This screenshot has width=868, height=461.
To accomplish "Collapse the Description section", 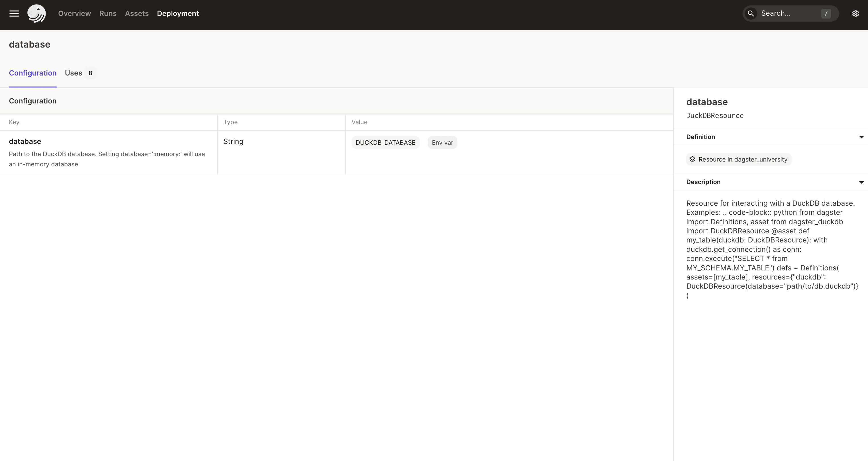I will pyautogui.click(x=862, y=182).
